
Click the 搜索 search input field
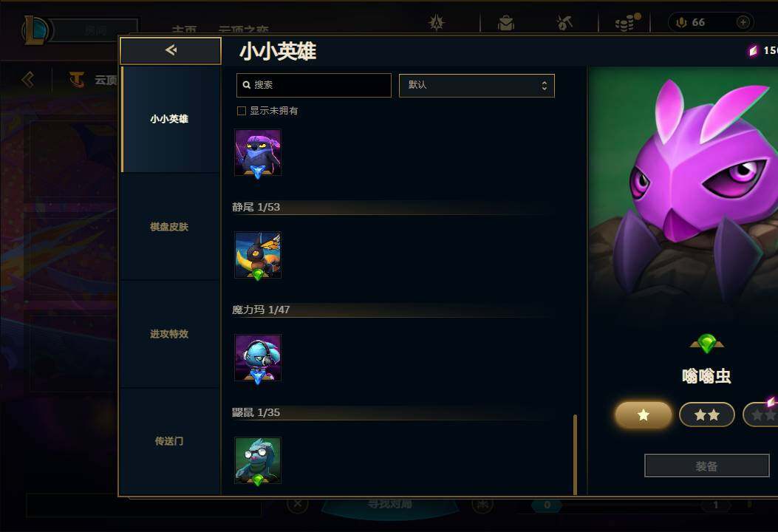pos(313,86)
